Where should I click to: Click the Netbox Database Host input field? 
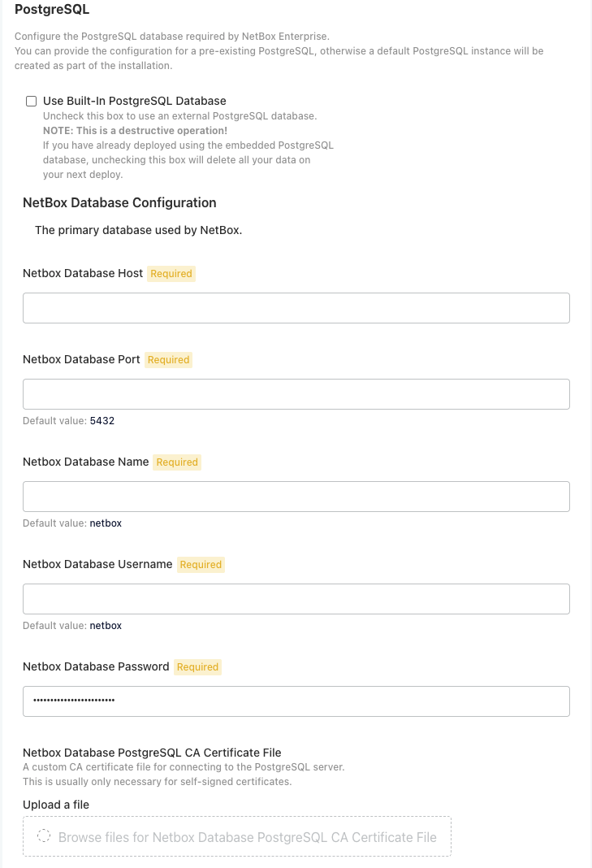point(296,307)
